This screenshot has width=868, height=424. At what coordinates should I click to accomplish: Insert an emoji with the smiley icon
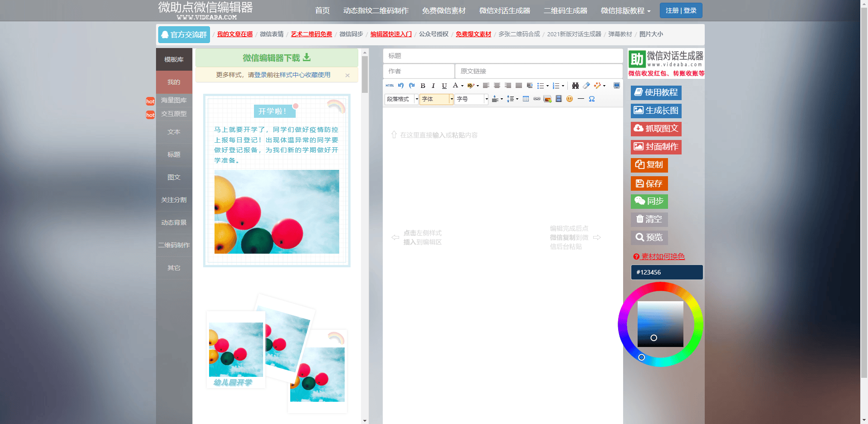tap(570, 99)
